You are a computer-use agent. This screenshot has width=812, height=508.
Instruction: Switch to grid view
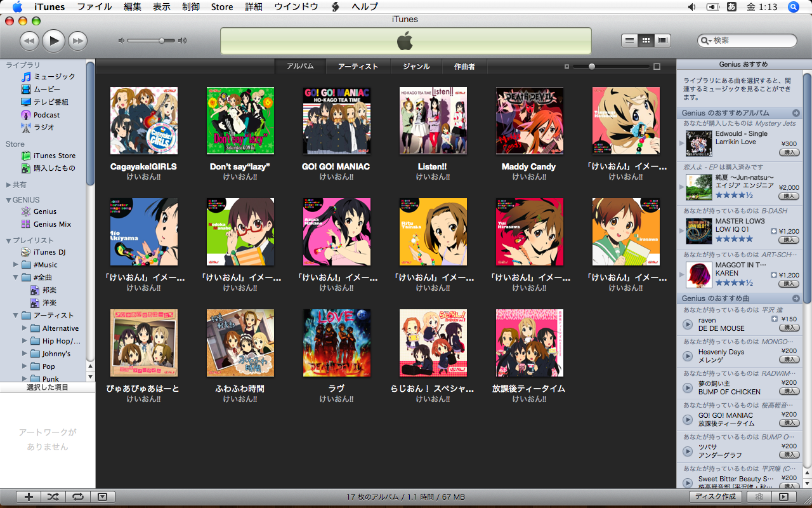click(x=646, y=40)
